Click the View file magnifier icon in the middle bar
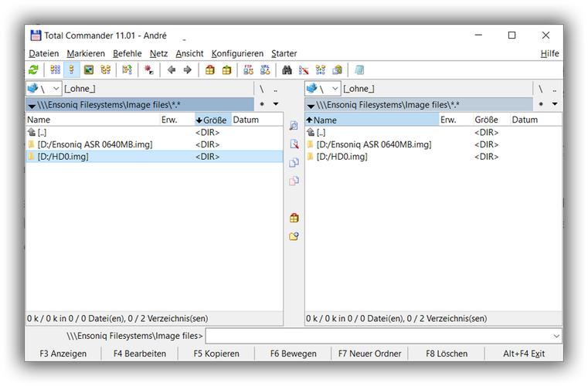This screenshot has width=588, height=386. 294,126
